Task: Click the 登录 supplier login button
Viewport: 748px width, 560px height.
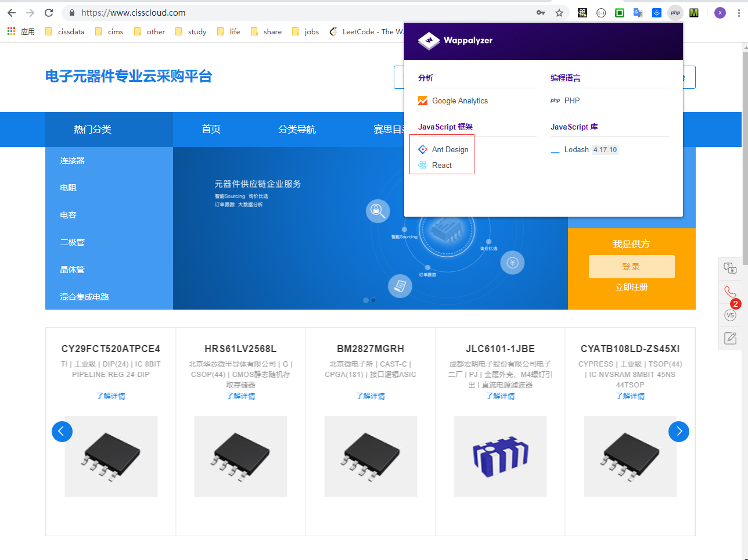Action: [x=632, y=267]
